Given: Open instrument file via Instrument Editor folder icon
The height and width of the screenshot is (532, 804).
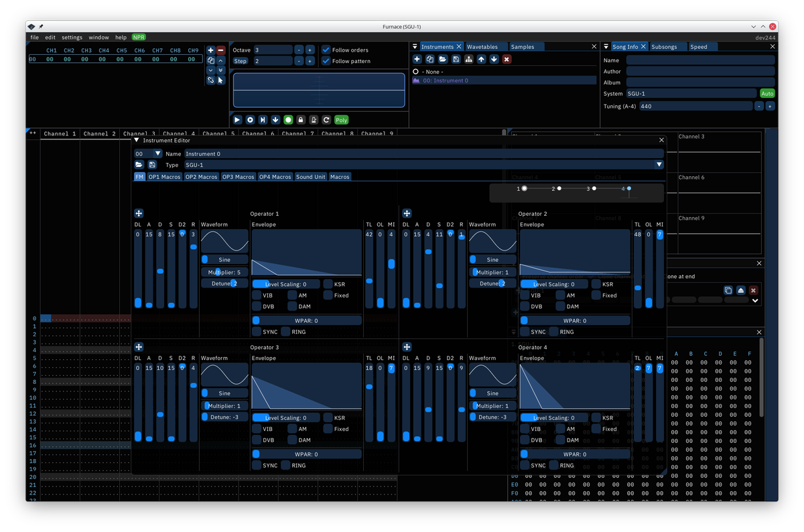Looking at the screenshot, I should coord(139,165).
